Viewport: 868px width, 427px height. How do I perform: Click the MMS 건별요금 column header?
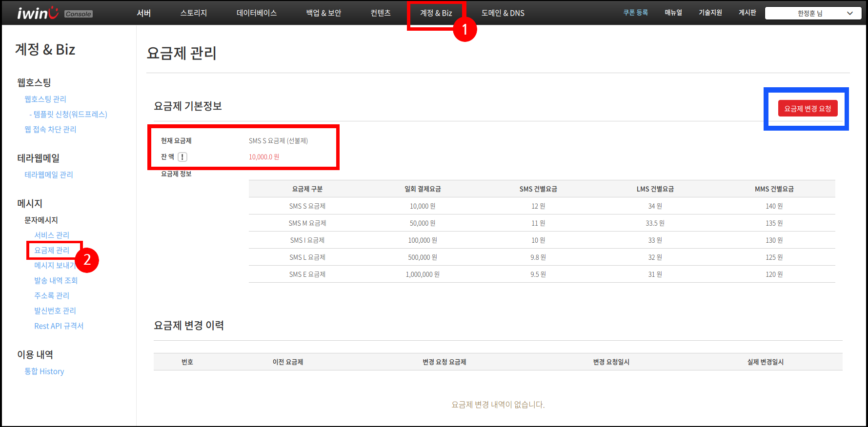click(x=774, y=189)
